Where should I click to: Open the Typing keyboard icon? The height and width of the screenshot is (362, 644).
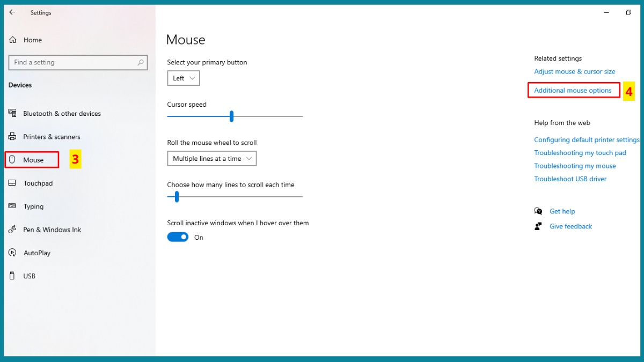(13, 206)
